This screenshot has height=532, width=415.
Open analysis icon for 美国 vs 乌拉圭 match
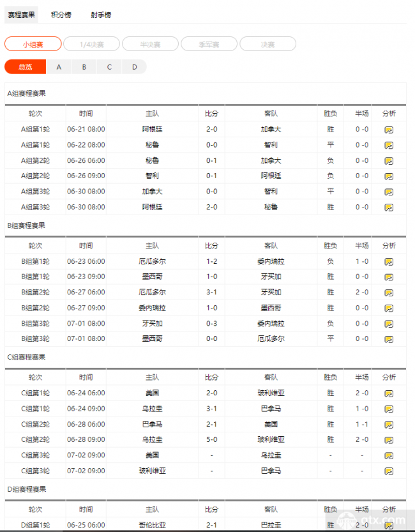click(389, 455)
